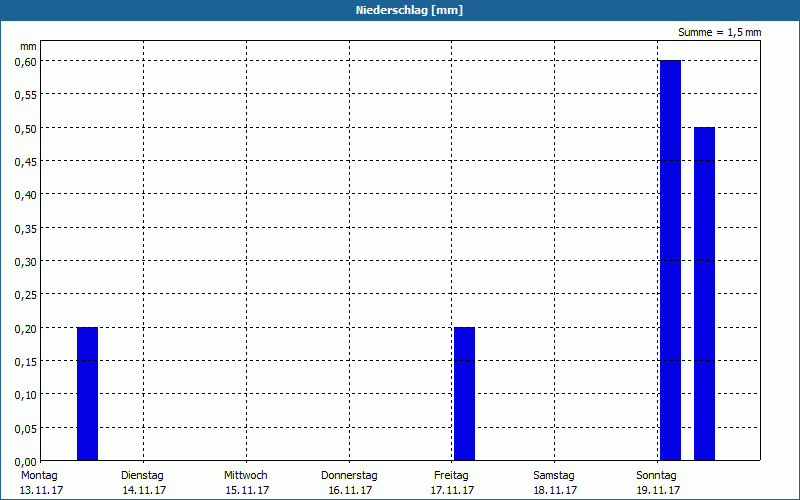Click the date '19.11.17'

tap(658, 490)
